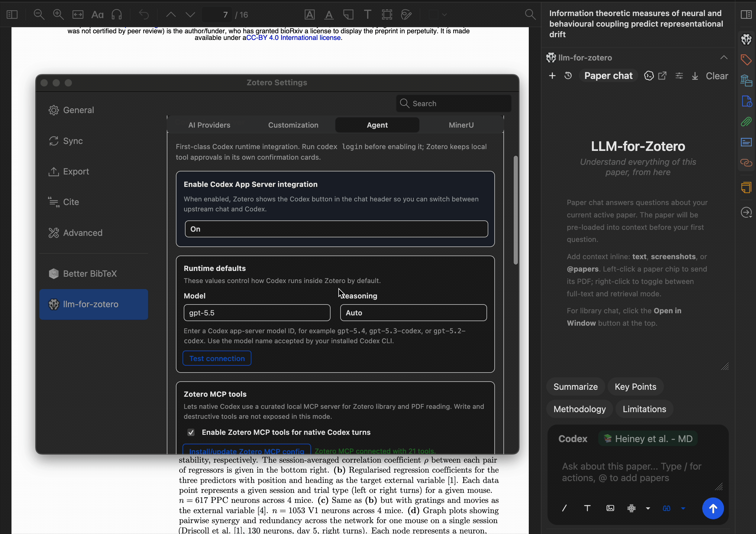Viewport: 756px width, 534px height.
Task: Go to the next page with down arrow
Action: 190,15
